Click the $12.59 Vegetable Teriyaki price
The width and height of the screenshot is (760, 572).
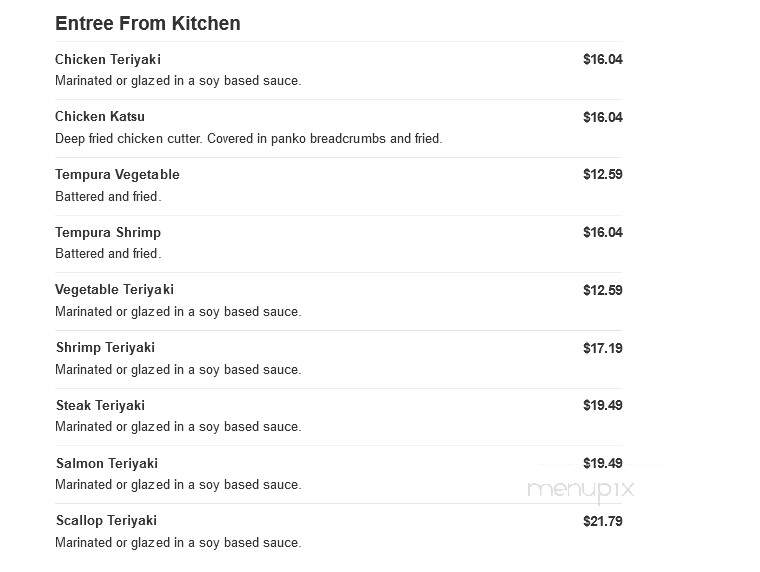[x=603, y=290]
